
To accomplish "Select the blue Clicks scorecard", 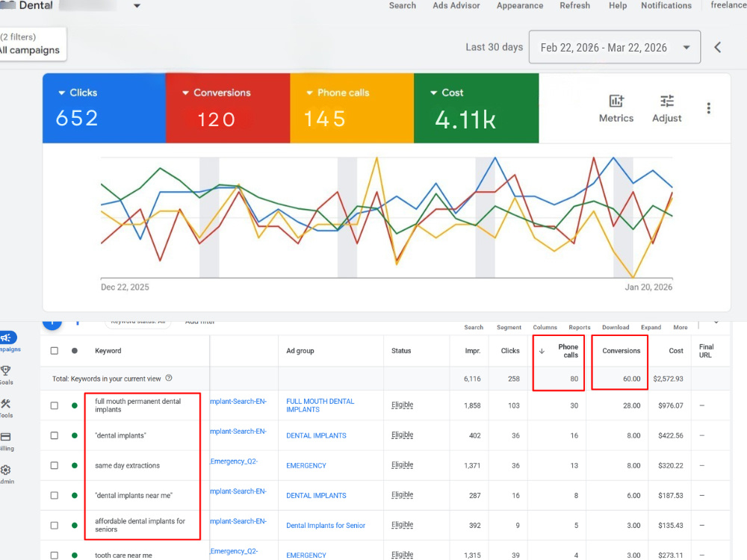I will (105, 108).
